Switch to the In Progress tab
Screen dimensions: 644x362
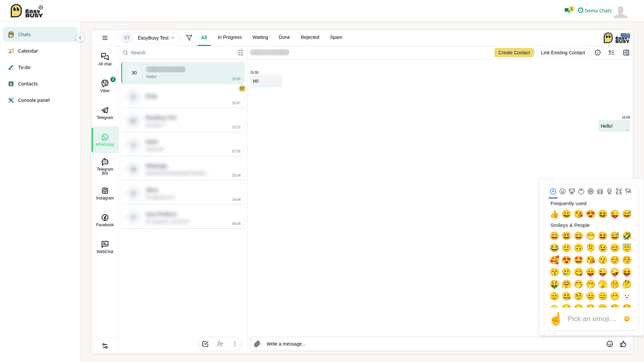tap(230, 37)
